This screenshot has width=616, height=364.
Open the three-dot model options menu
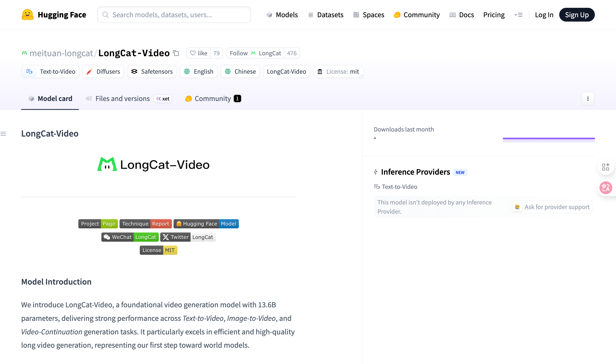point(587,99)
